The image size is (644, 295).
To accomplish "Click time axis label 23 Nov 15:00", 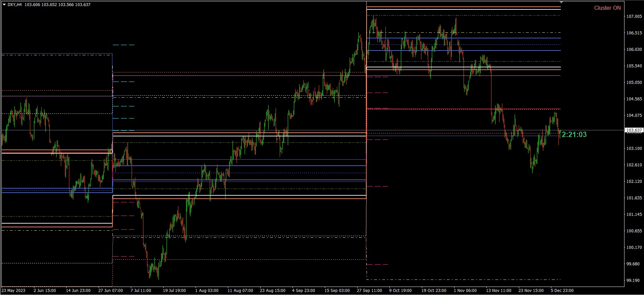I will coord(531,290).
